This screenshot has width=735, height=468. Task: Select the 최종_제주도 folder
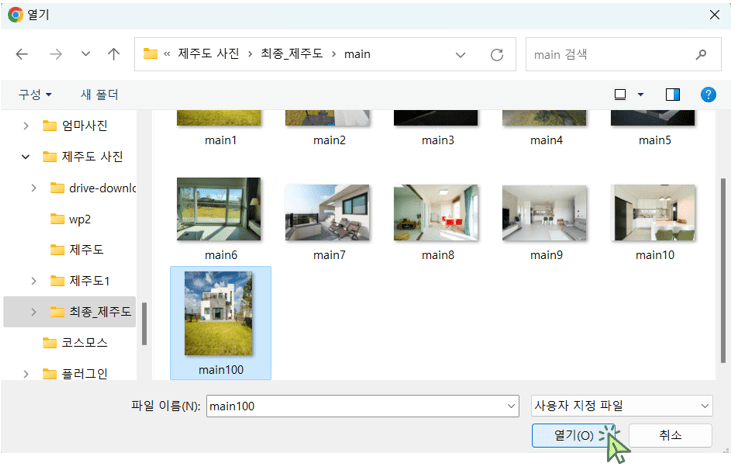pyautogui.click(x=91, y=312)
